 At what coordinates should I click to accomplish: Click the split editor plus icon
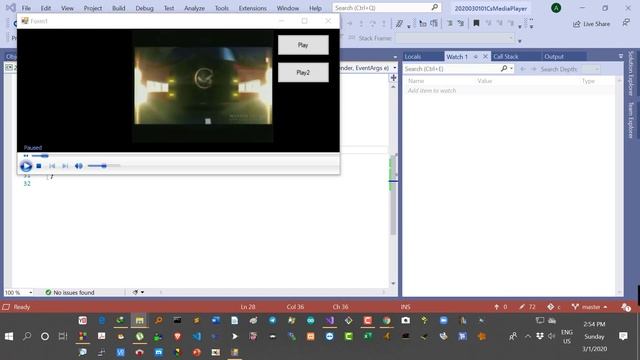(393, 78)
